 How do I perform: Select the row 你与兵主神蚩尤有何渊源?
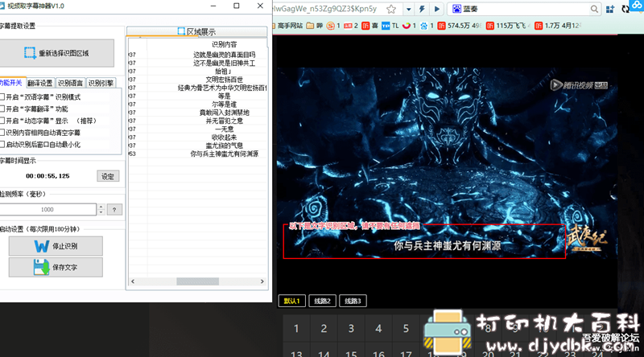point(197,154)
